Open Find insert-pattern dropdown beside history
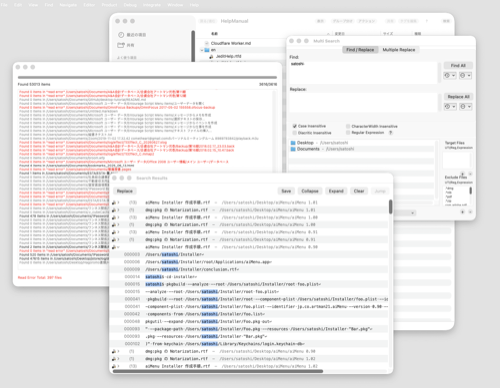Image resolution: width=500 pixels, height=388 pixels. pos(465,76)
